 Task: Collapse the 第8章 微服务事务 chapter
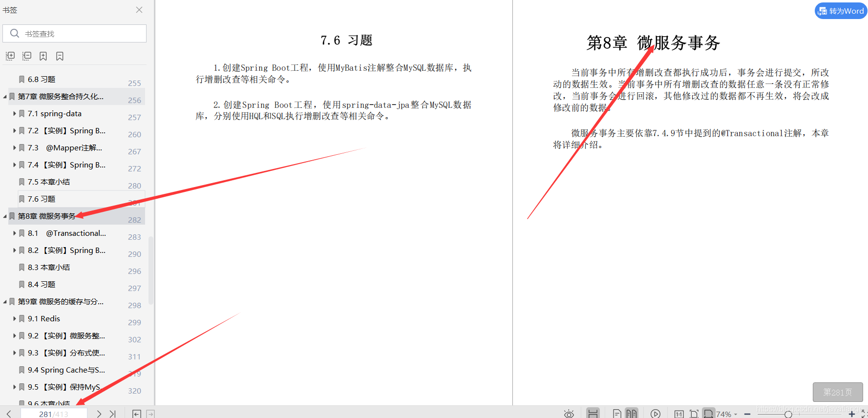(5, 216)
